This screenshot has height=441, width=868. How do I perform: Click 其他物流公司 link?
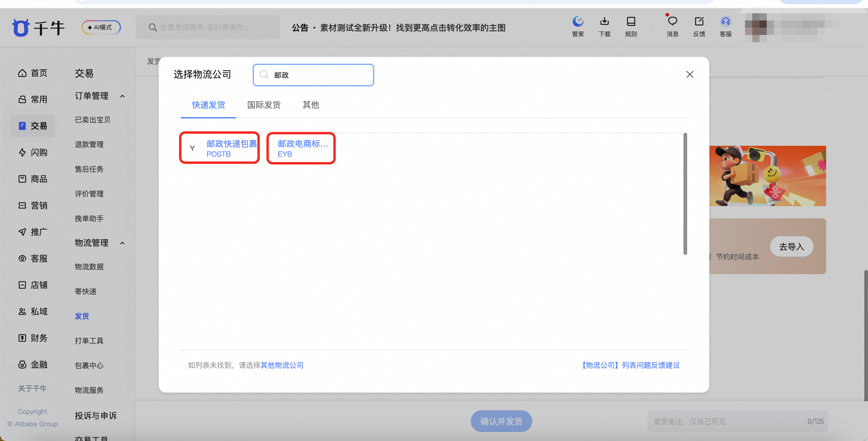pos(282,365)
